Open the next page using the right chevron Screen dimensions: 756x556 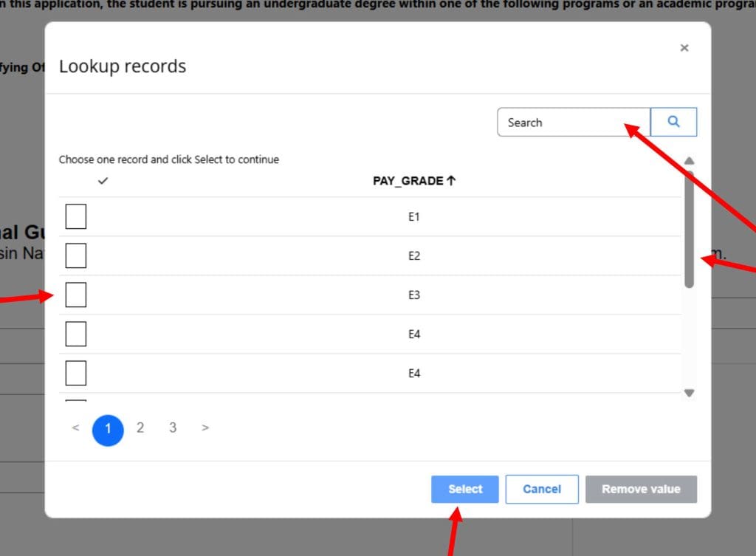tap(205, 428)
